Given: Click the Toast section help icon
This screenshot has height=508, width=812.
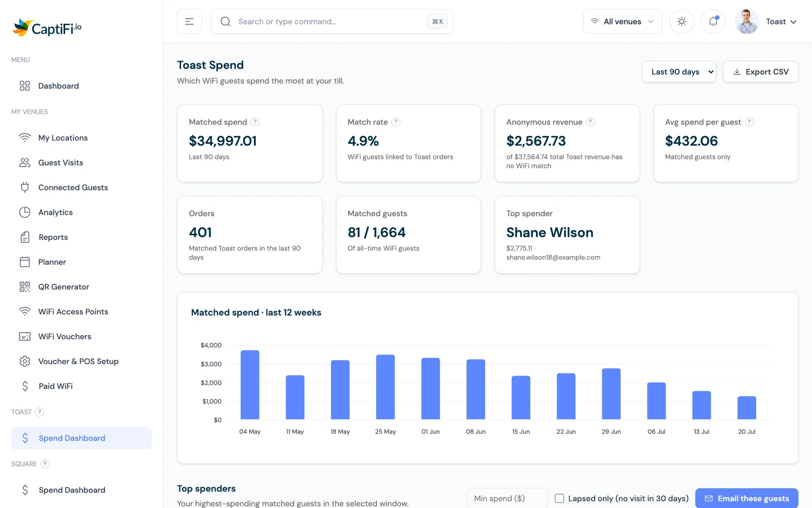Looking at the screenshot, I should click(x=40, y=412).
